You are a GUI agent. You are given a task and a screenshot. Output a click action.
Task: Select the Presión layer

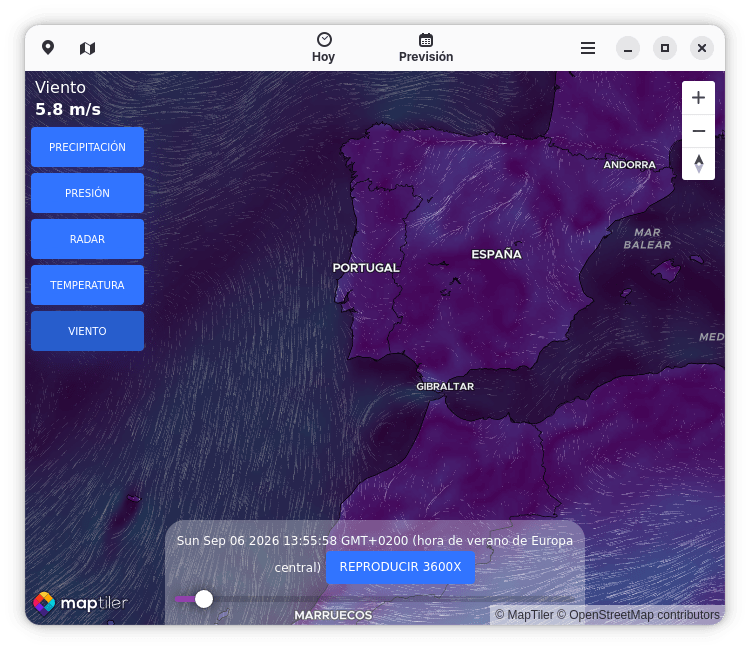(88, 193)
